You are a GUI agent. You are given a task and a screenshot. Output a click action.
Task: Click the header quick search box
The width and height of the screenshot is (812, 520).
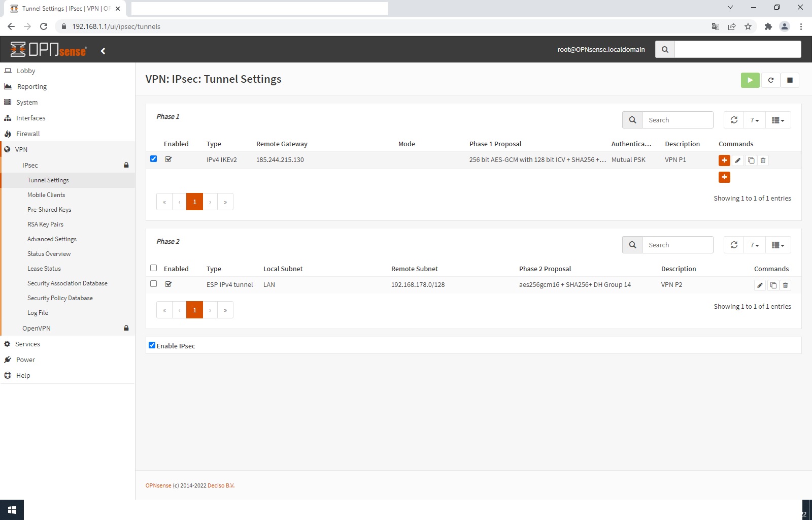click(x=738, y=49)
